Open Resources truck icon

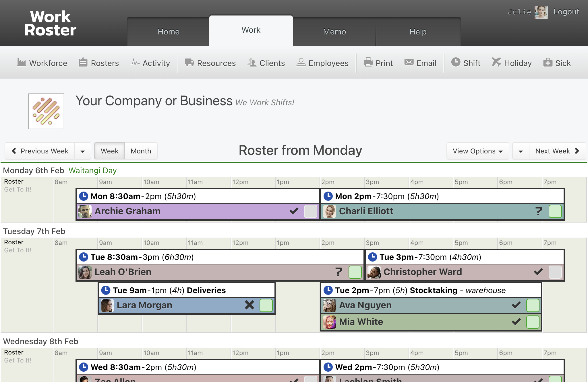click(x=189, y=62)
